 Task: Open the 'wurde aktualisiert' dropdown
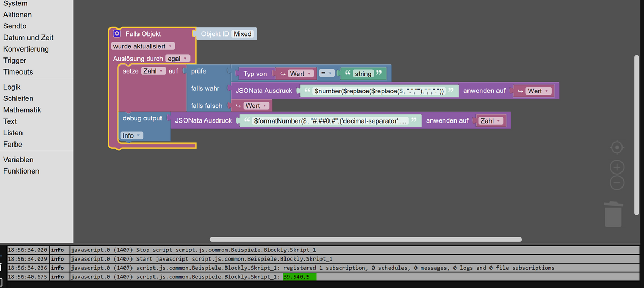[x=143, y=46]
